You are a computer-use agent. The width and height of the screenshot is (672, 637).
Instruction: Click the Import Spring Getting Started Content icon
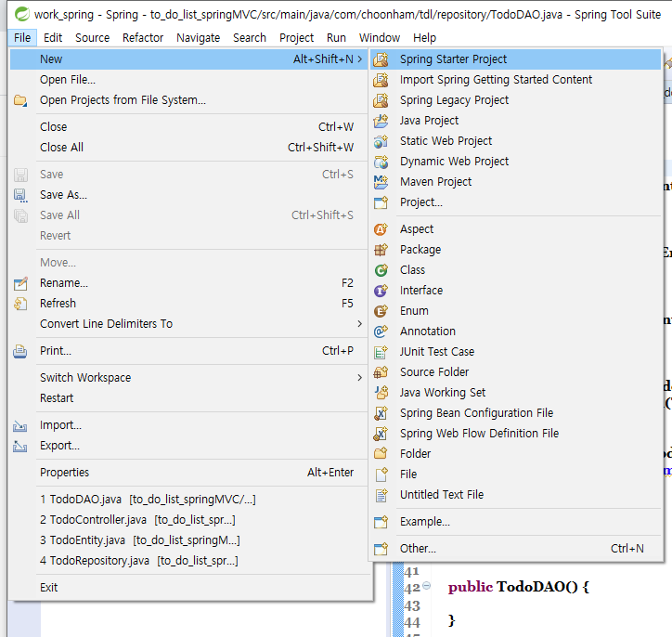click(x=381, y=80)
